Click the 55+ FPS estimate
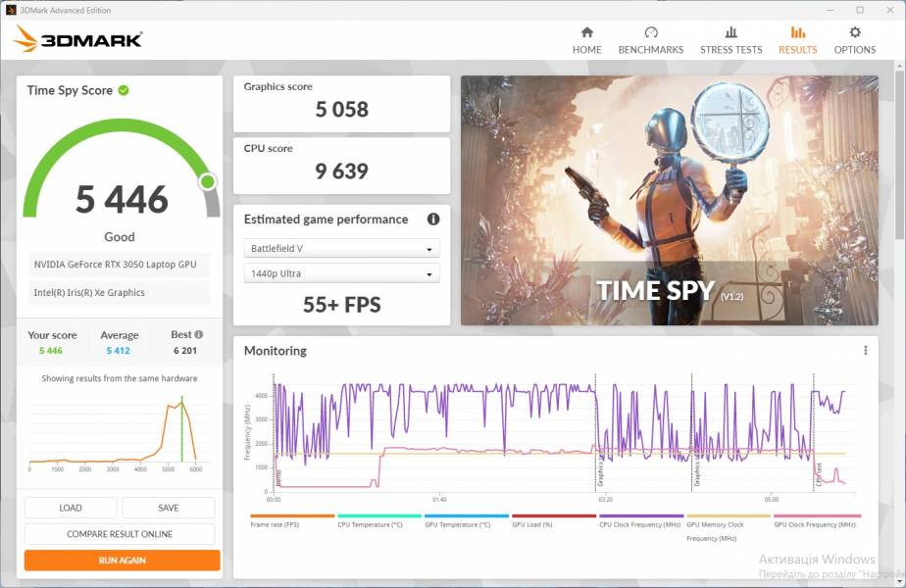 pyautogui.click(x=341, y=305)
